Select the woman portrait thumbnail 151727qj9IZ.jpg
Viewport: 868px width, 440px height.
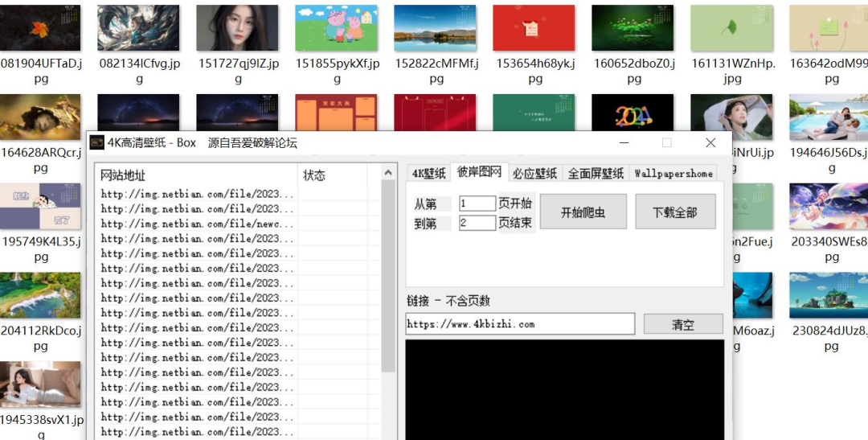237,27
